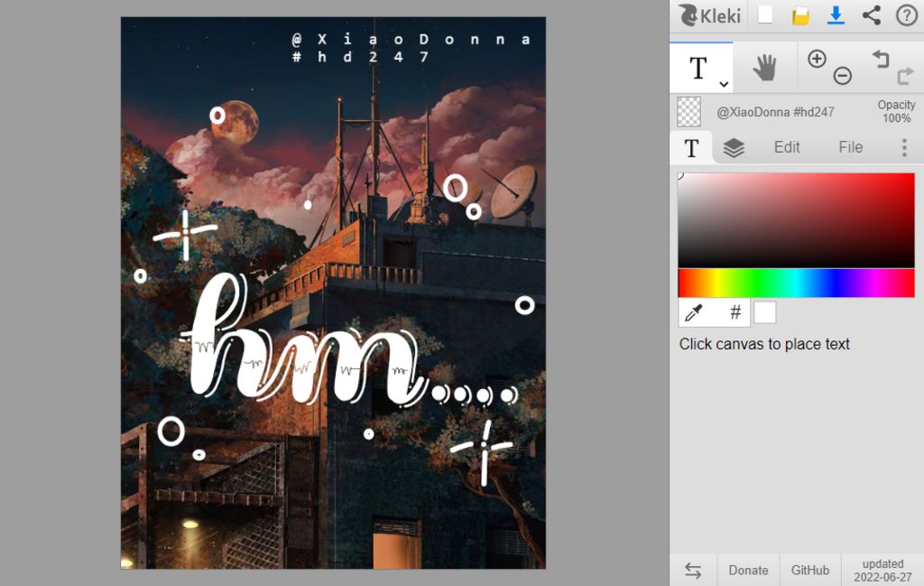The height and width of the screenshot is (586, 924).
Task: Click the Opacity 100% label
Action: [x=896, y=111]
